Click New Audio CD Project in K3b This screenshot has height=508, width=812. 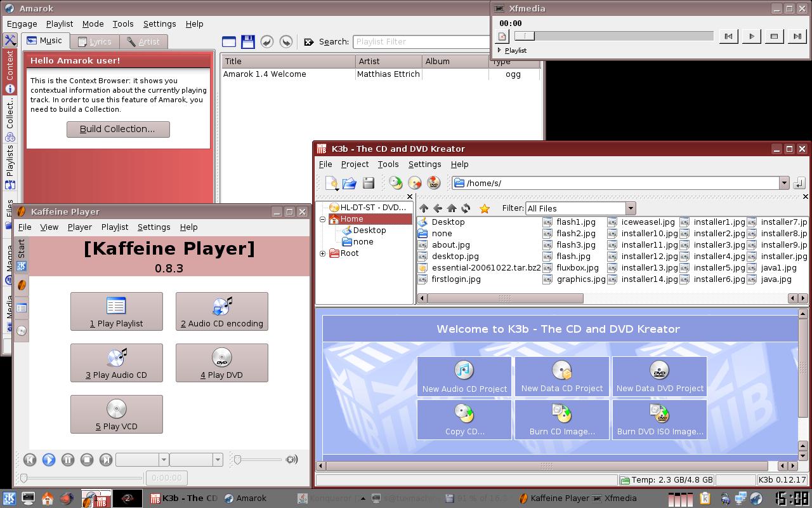click(x=464, y=377)
